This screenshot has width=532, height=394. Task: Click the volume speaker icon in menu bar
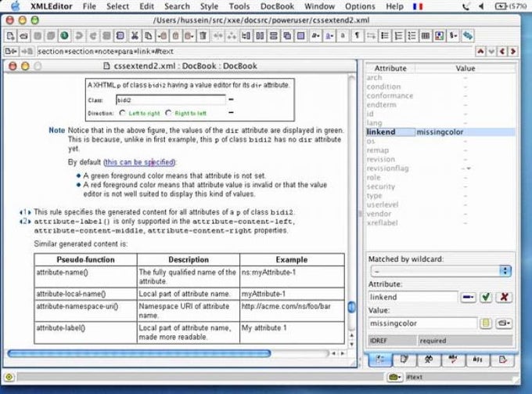pyautogui.click(x=481, y=6)
